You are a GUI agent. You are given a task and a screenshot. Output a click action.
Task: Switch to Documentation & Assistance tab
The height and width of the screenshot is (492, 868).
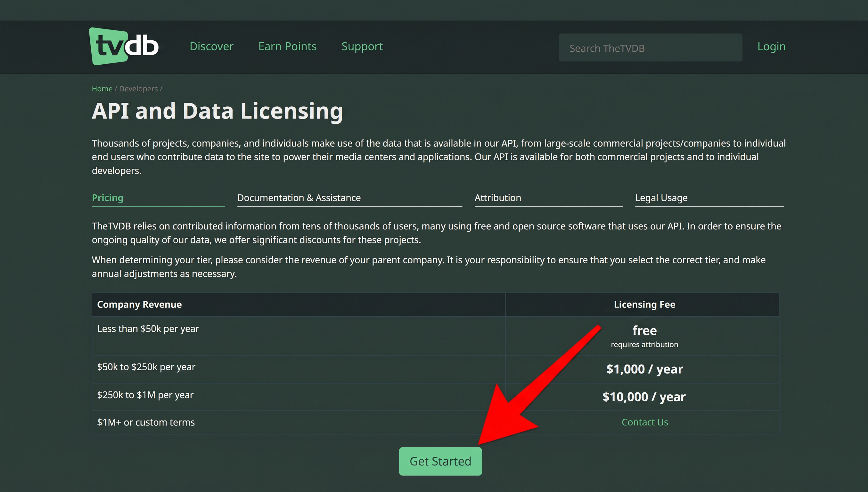tap(349, 198)
